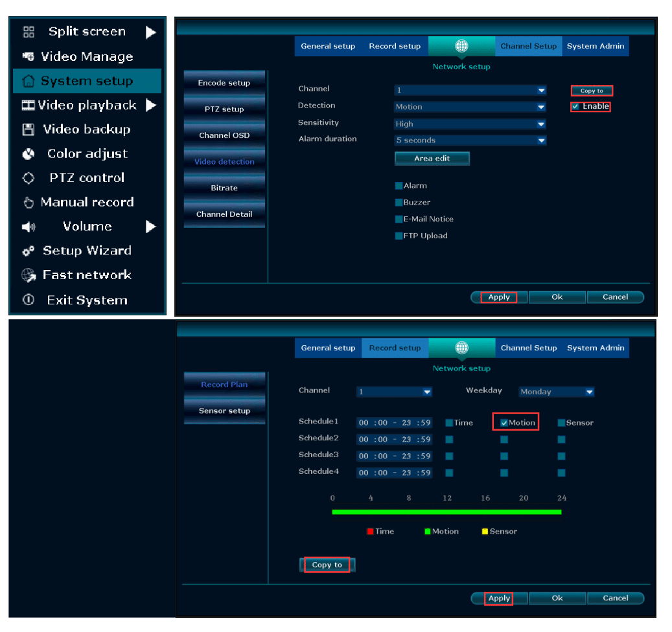The height and width of the screenshot is (632, 672).
Task: Open Color adjust via its icon
Action: pos(27,153)
